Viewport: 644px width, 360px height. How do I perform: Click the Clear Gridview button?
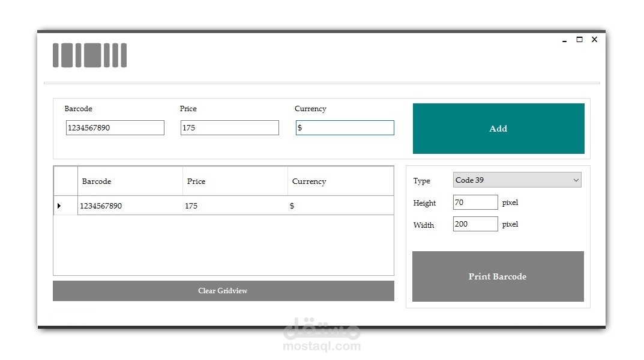click(x=223, y=290)
